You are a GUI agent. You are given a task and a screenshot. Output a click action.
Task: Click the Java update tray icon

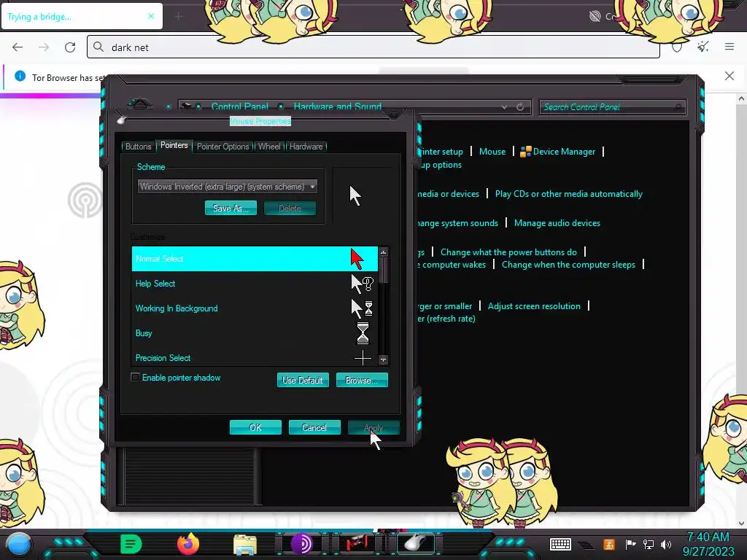pyautogui.click(x=608, y=544)
